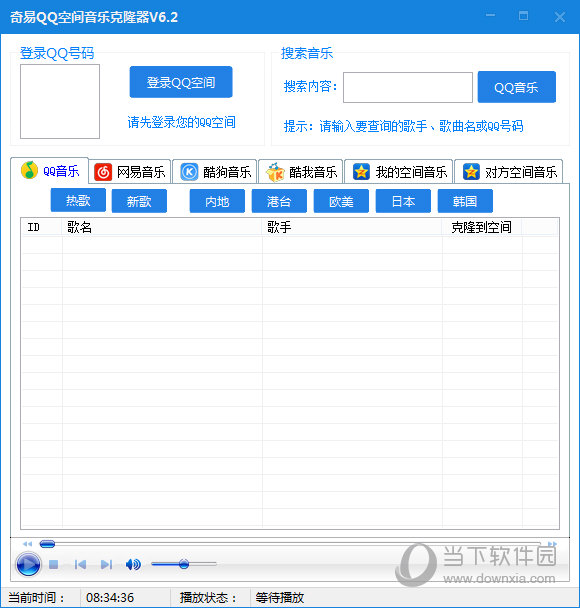Filter songs by 港台
Screen dimensions: 580x608
[279, 201]
